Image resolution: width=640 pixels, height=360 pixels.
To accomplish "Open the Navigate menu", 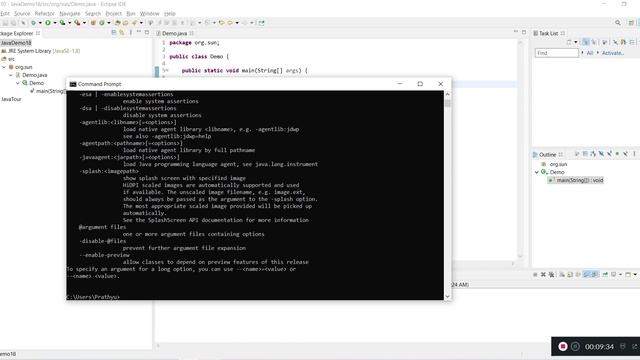I will [x=70, y=13].
